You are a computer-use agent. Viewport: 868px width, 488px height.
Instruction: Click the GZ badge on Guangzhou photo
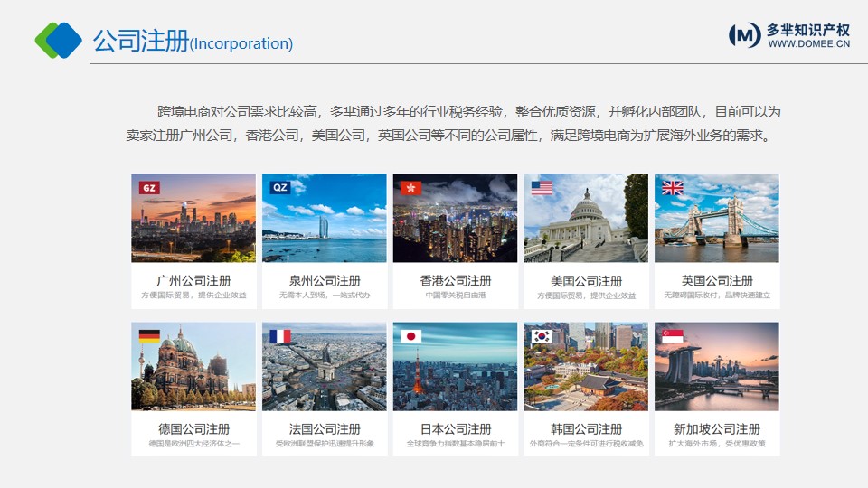coord(149,188)
